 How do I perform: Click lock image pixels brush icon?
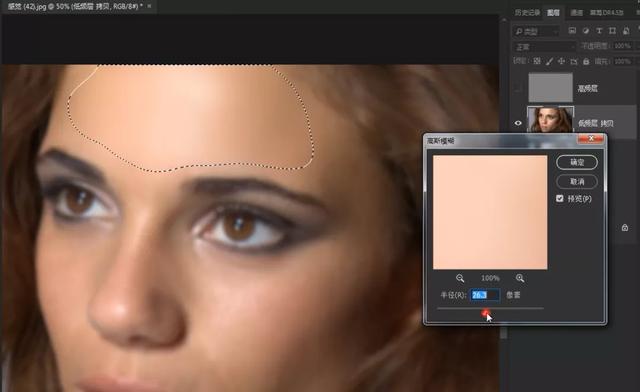549,61
